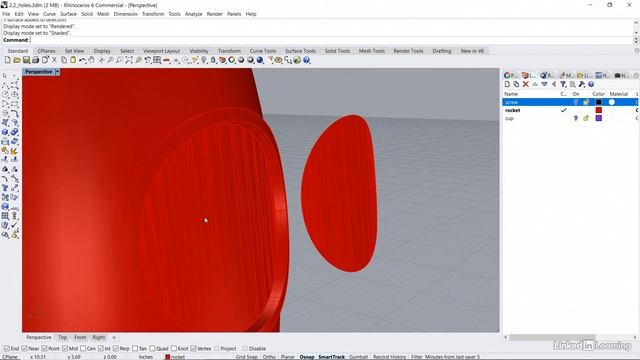Image resolution: width=640 pixels, height=360 pixels.
Task: Click Move layer down triangle icon
Action: 544,84
